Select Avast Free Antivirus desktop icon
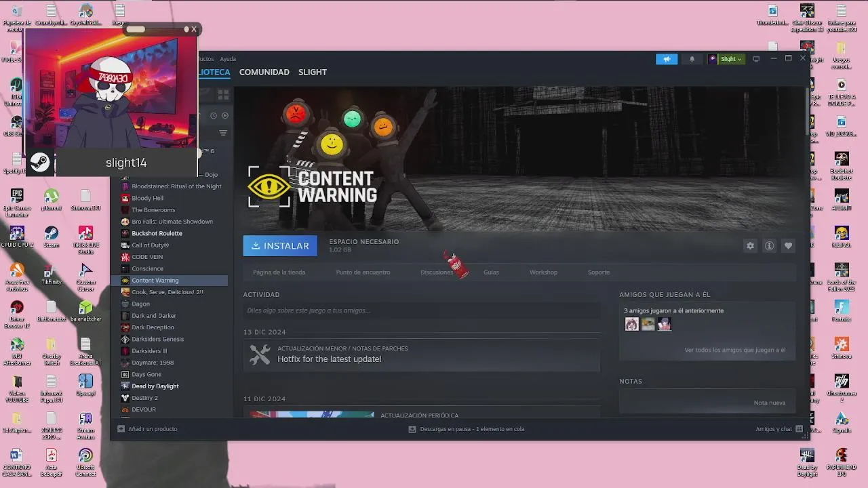Screen dimensions: 868x488 [17, 277]
